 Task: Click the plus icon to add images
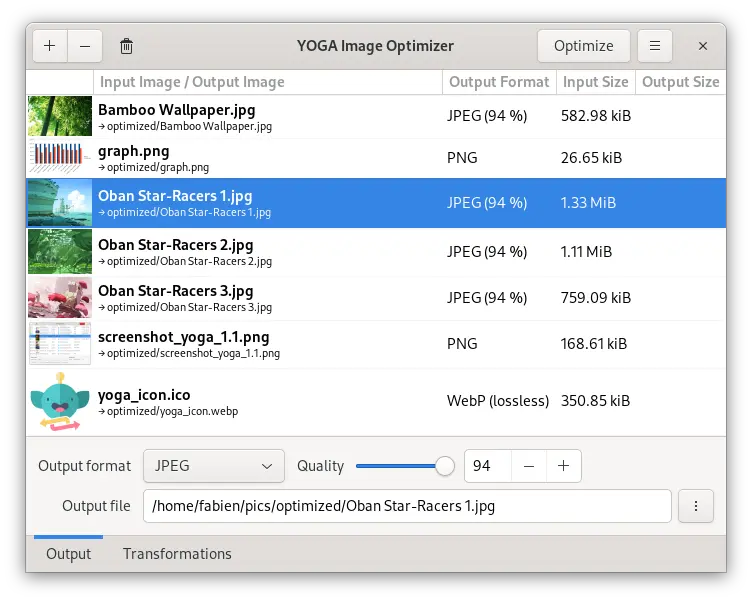50,46
